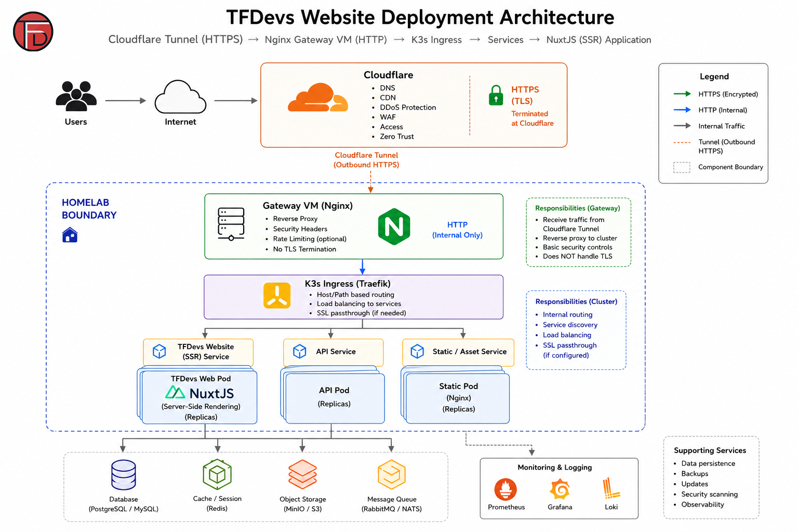Click the green Nginx hexagon logo
The image size is (798, 532).
pyautogui.click(x=394, y=227)
